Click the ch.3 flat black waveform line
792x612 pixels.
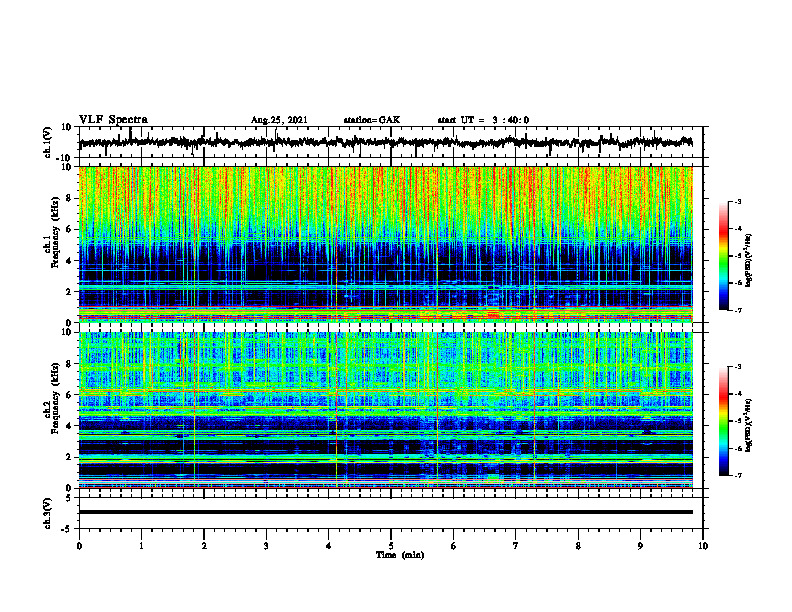[385, 512]
